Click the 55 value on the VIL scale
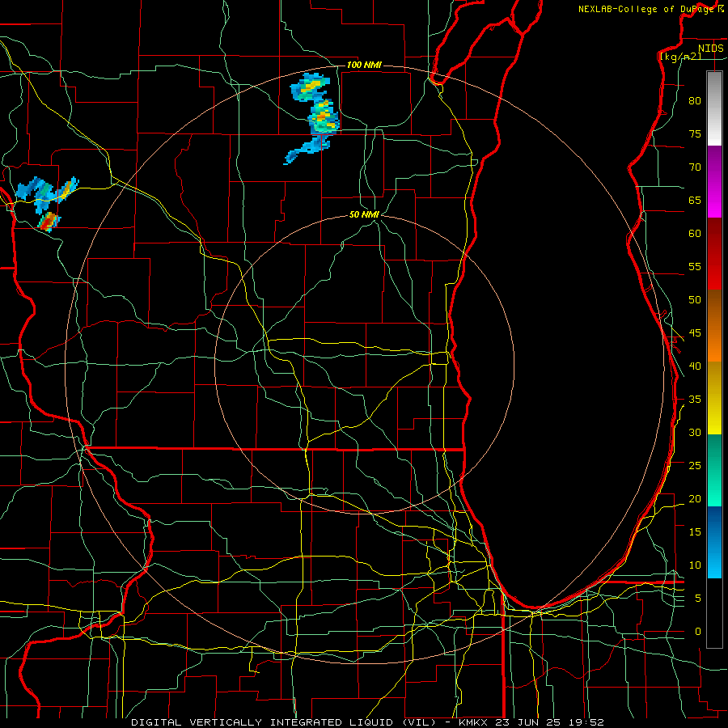The image size is (728, 728). tap(695, 266)
